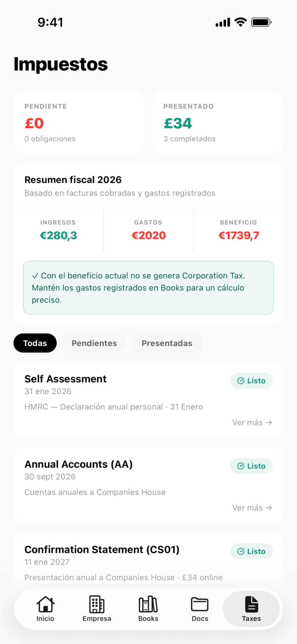
Task: Expand Self Assessment with Ver más
Action: coord(252,422)
